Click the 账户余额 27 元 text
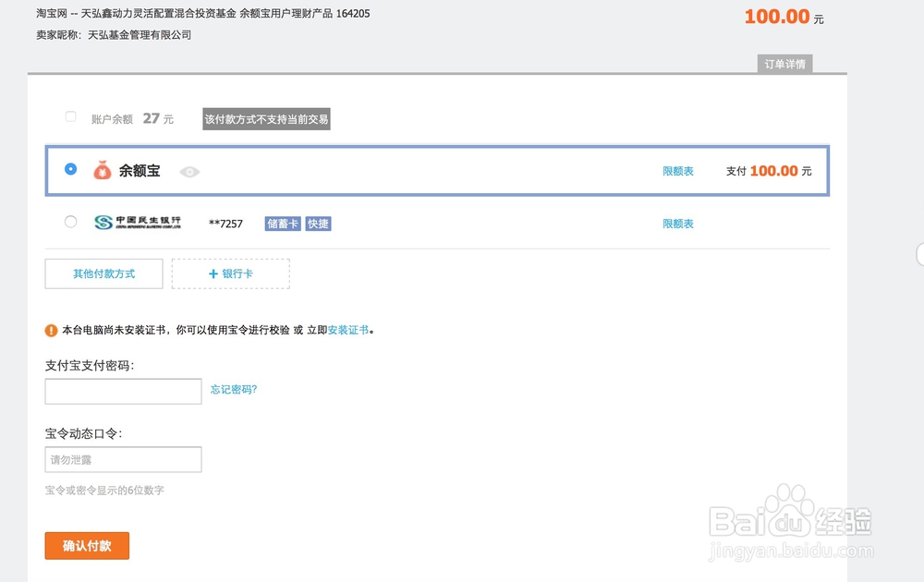The height and width of the screenshot is (582, 924). [132, 119]
